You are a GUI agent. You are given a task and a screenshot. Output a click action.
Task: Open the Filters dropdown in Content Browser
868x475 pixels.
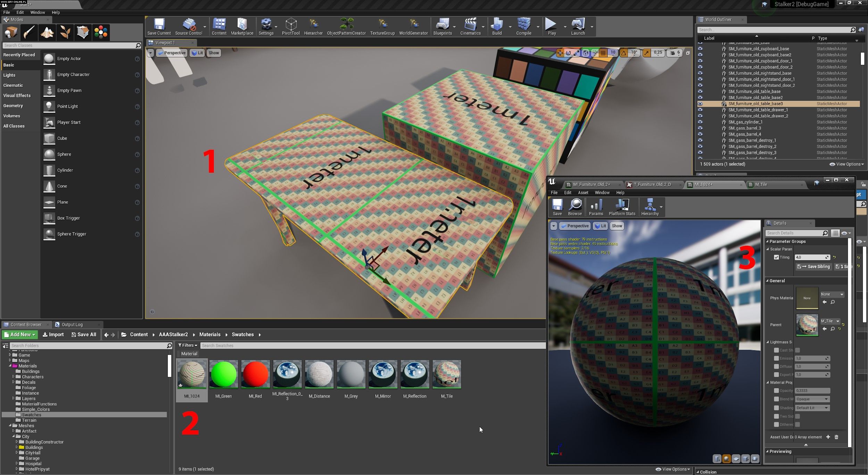click(188, 345)
